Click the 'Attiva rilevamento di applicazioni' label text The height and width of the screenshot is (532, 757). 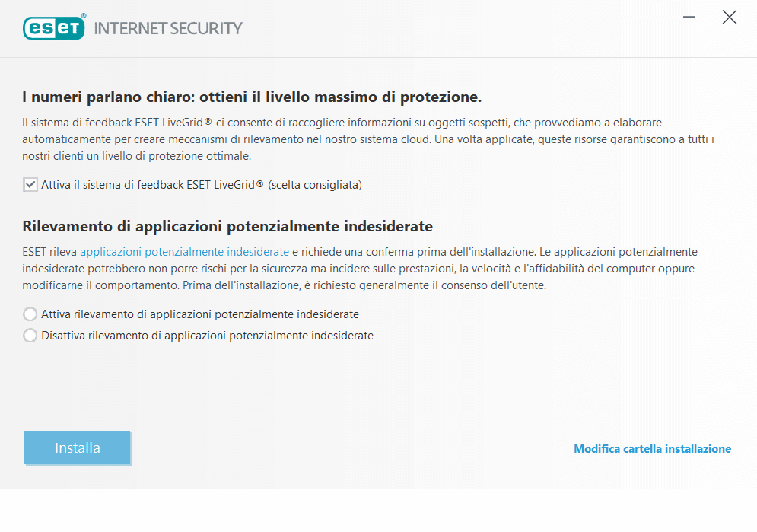[x=200, y=314]
